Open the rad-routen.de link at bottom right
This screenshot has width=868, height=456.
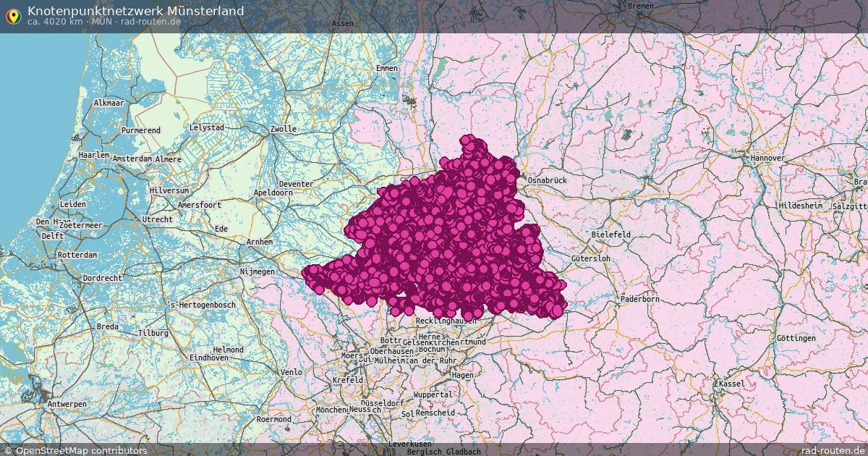pos(833,449)
